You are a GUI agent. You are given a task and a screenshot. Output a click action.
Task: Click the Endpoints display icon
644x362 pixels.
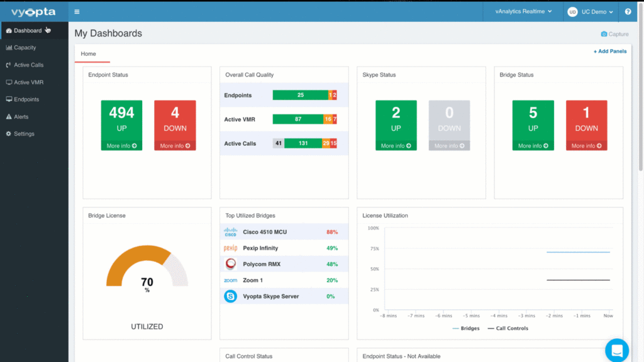[x=9, y=99]
